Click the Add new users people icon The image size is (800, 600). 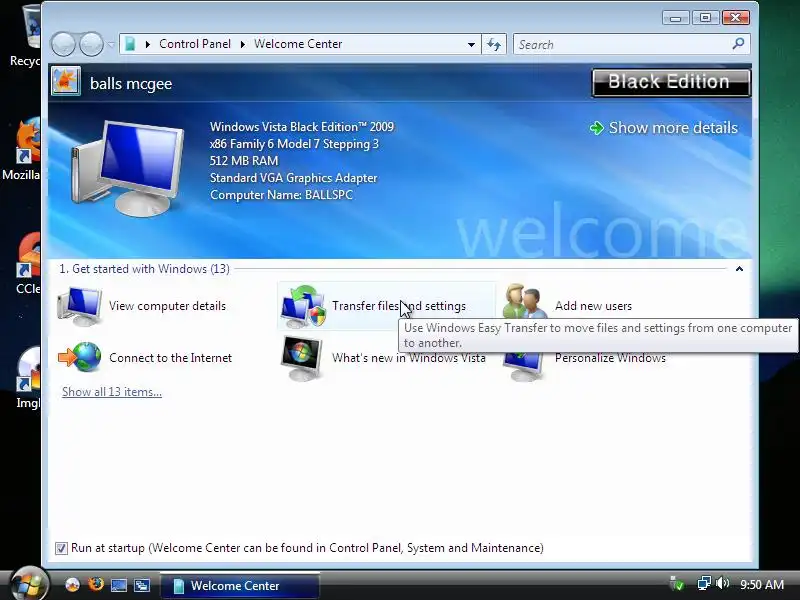click(525, 302)
